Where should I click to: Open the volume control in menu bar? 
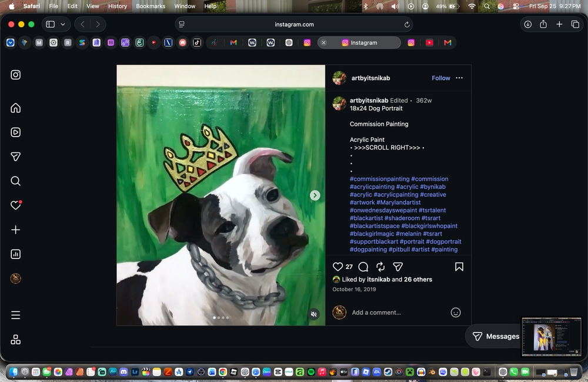(395, 6)
